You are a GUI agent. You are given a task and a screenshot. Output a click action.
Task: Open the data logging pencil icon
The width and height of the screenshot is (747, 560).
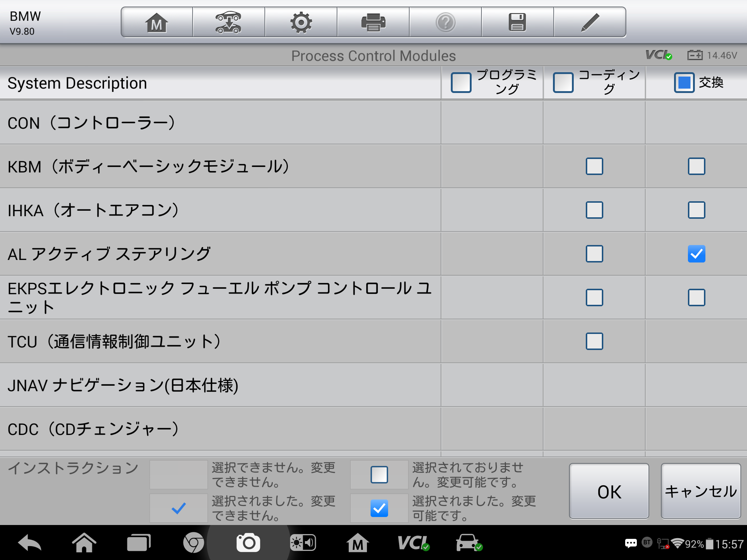(x=590, y=23)
